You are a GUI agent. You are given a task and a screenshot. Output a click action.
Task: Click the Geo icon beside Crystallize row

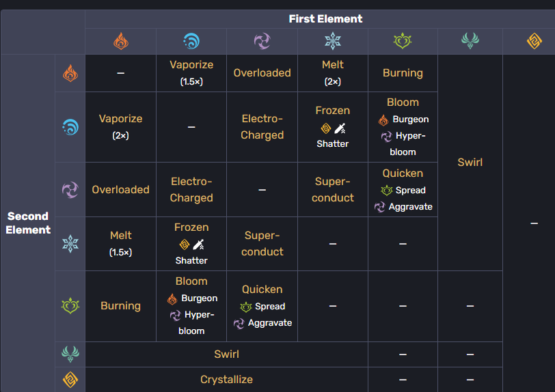click(70, 379)
